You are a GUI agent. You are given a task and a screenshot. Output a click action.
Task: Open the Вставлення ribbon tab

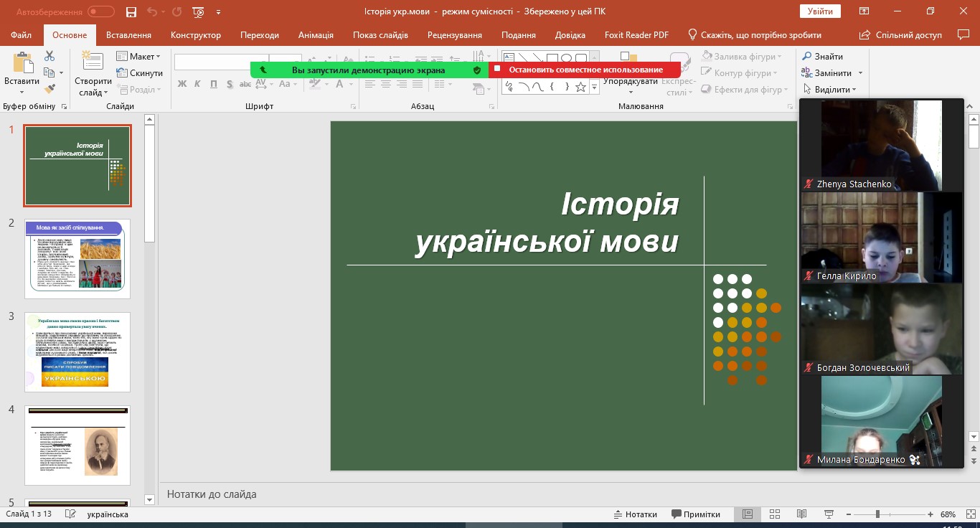128,35
